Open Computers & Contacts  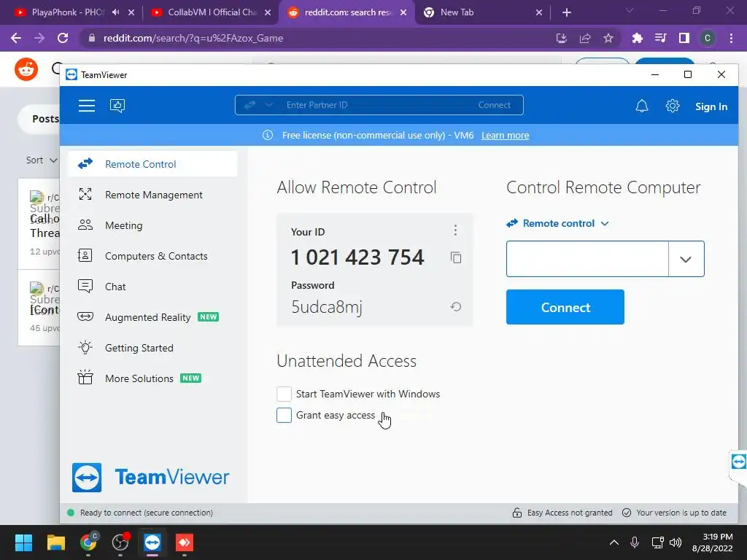[152, 256]
